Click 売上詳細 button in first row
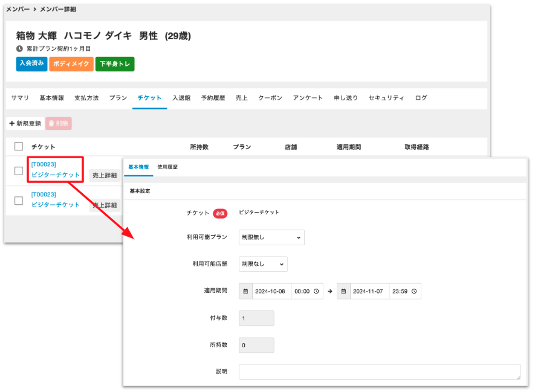 [103, 175]
